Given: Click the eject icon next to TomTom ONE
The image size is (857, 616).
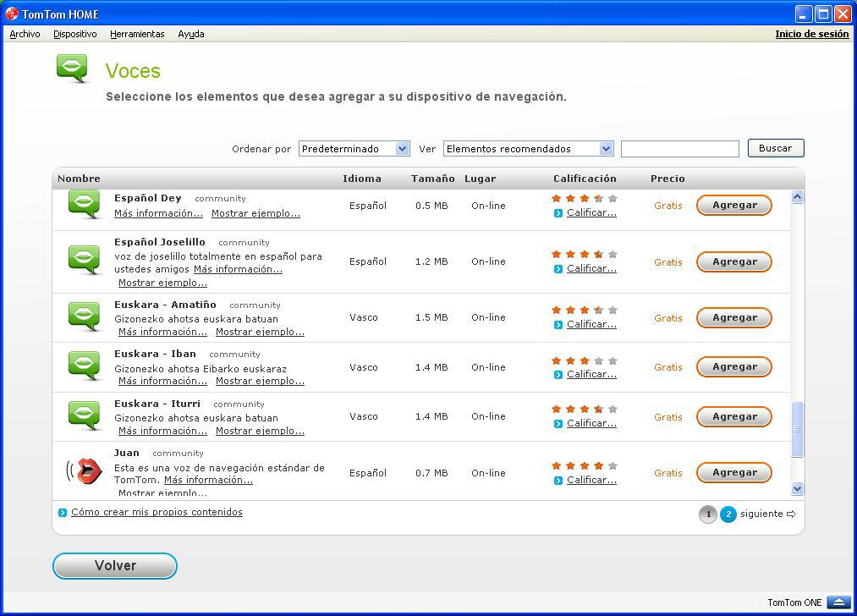Looking at the screenshot, I should pos(838,602).
